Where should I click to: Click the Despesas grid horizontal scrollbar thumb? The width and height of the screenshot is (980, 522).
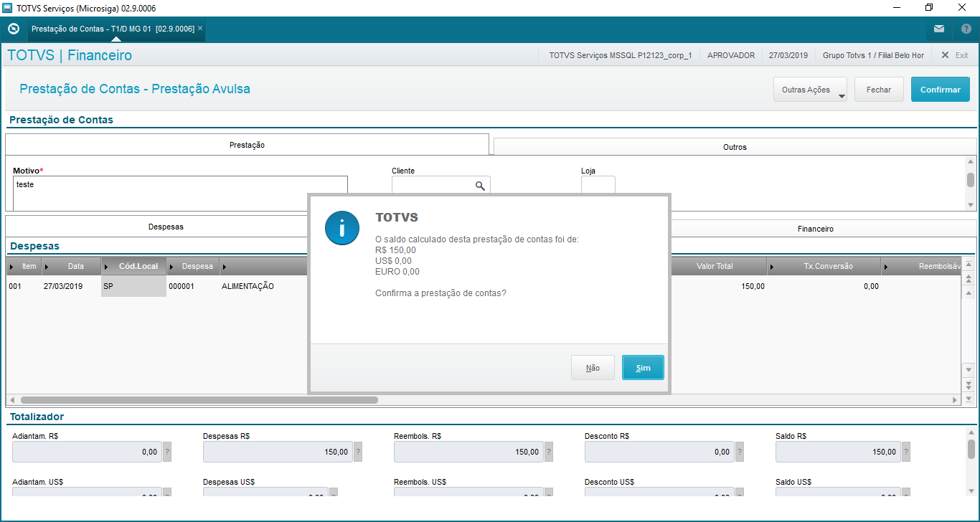199,400
